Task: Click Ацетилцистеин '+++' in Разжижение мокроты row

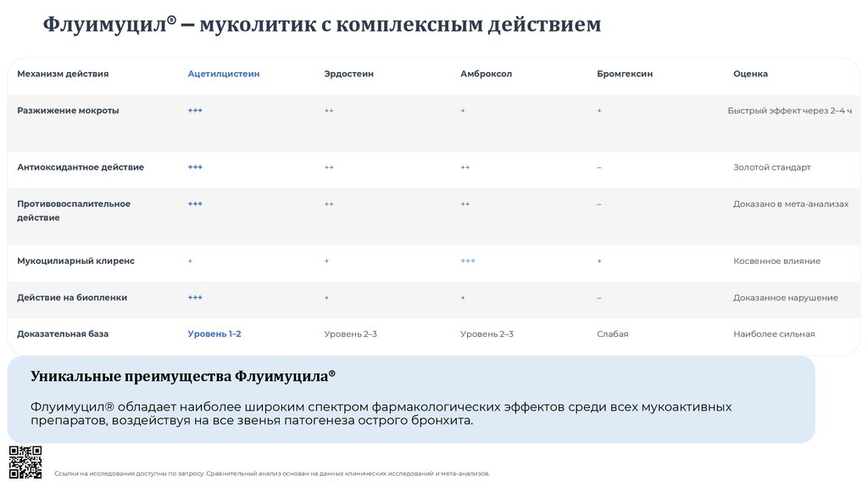Action: pyautogui.click(x=195, y=110)
